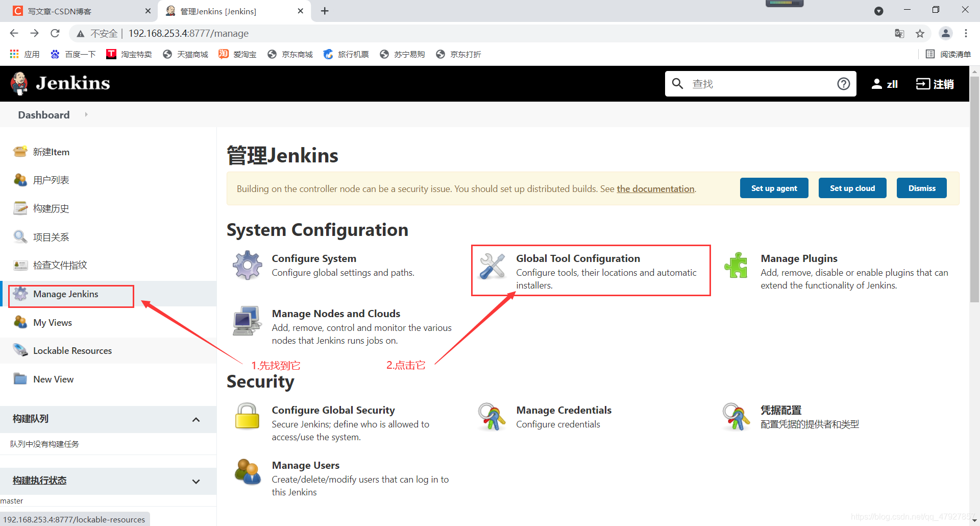The width and height of the screenshot is (980, 526).
Task: Click the Manage Credentials keys icon
Action: click(492, 416)
